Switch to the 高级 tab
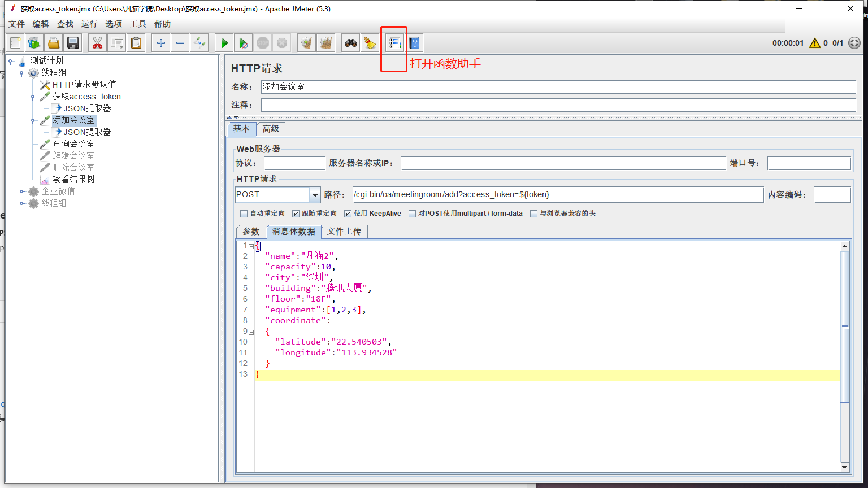Image resolution: width=868 pixels, height=488 pixels. [271, 129]
